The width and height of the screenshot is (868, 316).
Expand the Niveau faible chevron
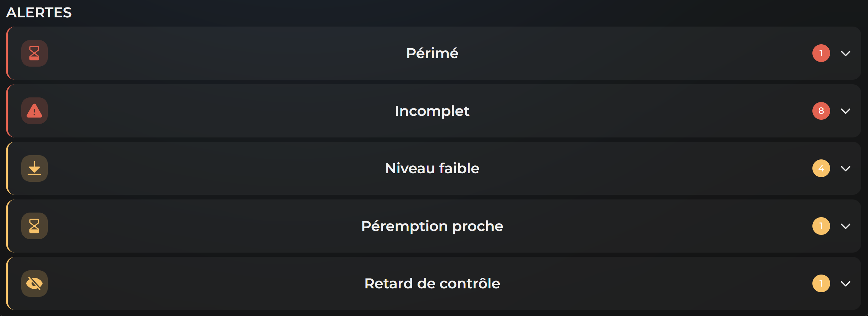[845, 168]
